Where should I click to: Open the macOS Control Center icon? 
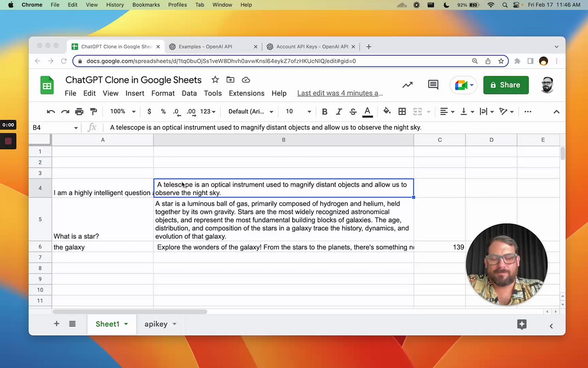tap(517, 5)
